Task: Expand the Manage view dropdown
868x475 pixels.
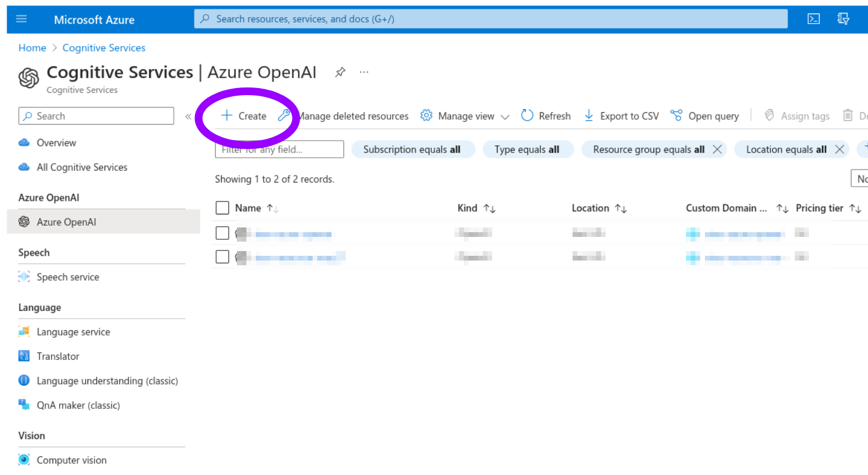Action: point(464,116)
